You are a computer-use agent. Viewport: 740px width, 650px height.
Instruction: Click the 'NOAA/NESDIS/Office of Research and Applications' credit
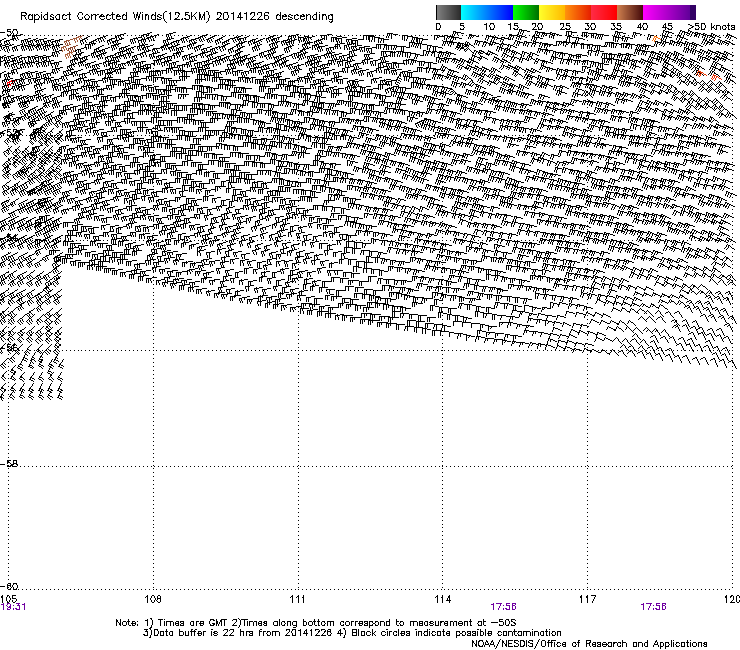tap(589, 644)
